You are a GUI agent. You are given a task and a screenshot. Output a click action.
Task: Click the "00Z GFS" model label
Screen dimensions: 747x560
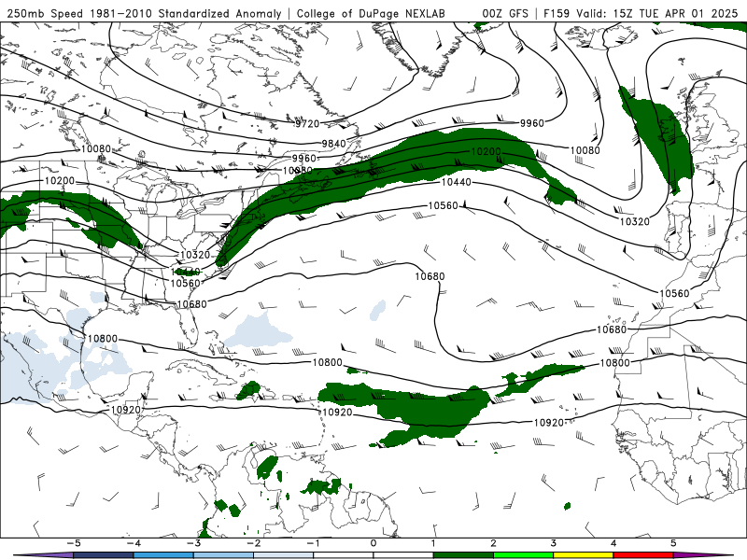click(505, 13)
